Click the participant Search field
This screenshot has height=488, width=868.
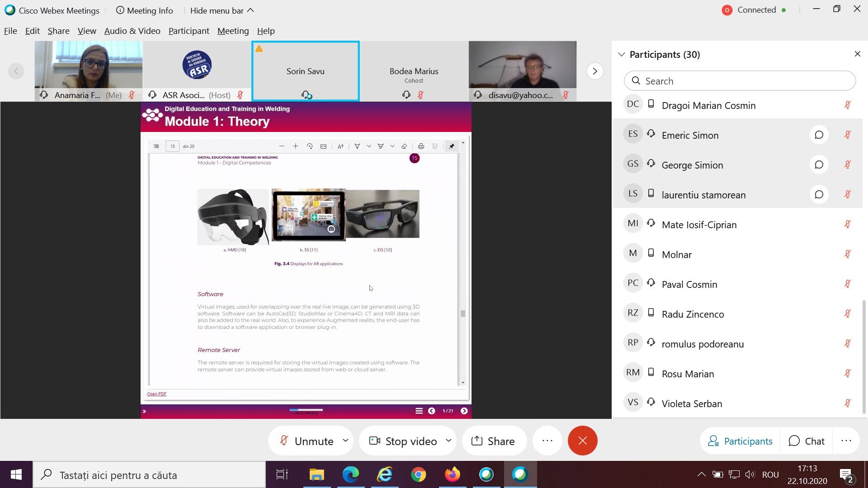(740, 81)
